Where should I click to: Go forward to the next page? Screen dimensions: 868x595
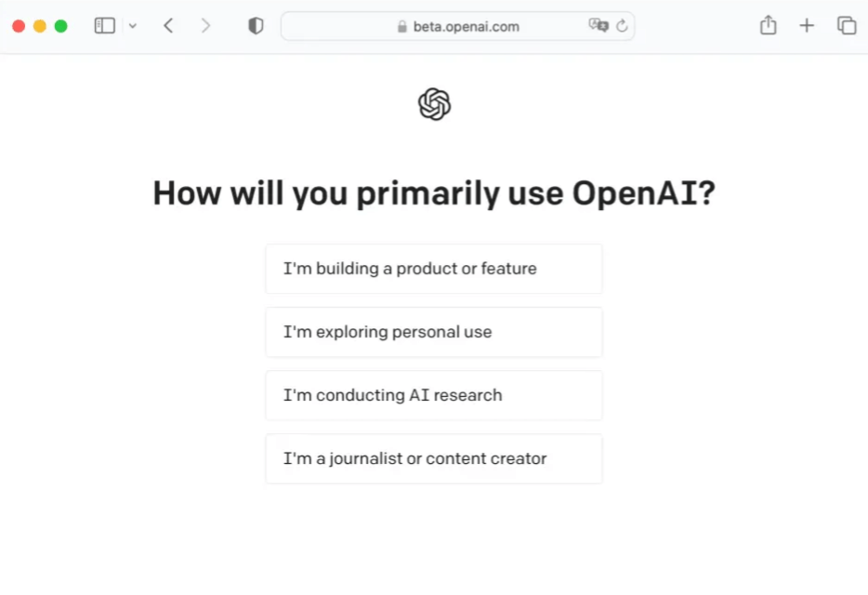tap(205, 26)
